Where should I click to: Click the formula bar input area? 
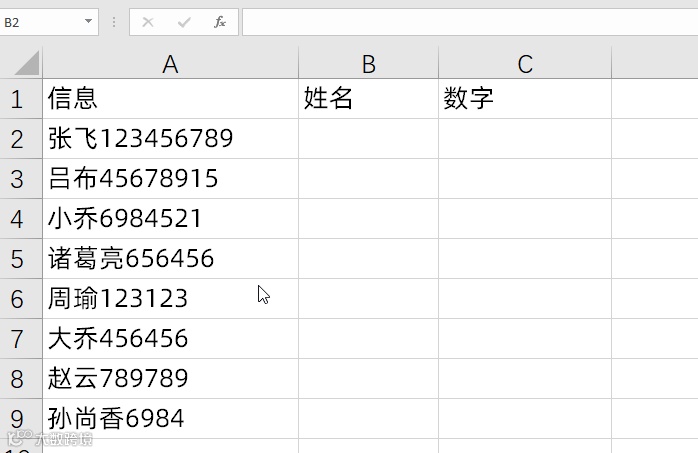click(470, 22)
